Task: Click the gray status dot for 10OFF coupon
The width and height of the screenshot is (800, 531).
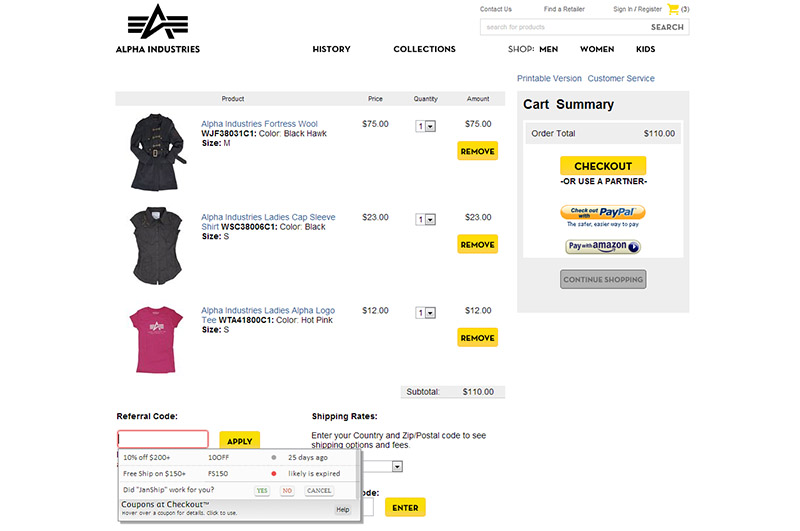Action: pos(274,458)
